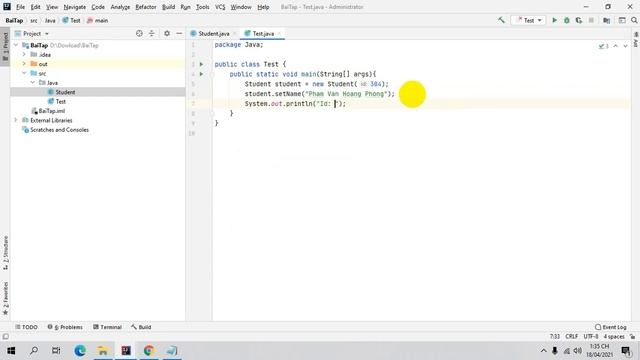This screenshot has height=360, width=640.
Task: Show hidden system tray icons
Action: pos(543,351)
